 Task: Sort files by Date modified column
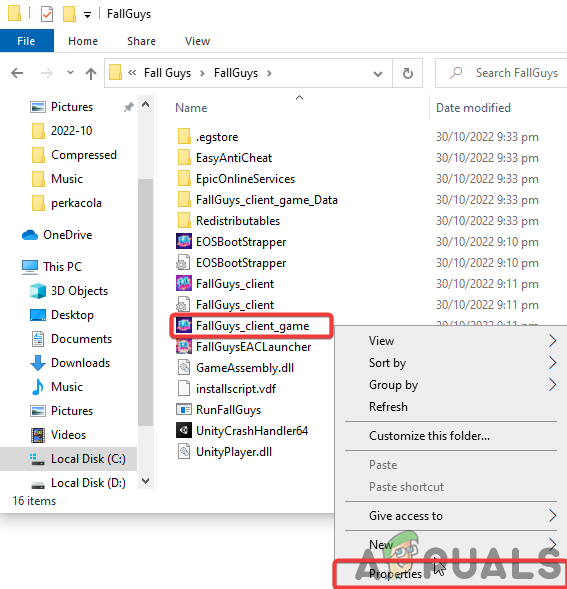473,108
